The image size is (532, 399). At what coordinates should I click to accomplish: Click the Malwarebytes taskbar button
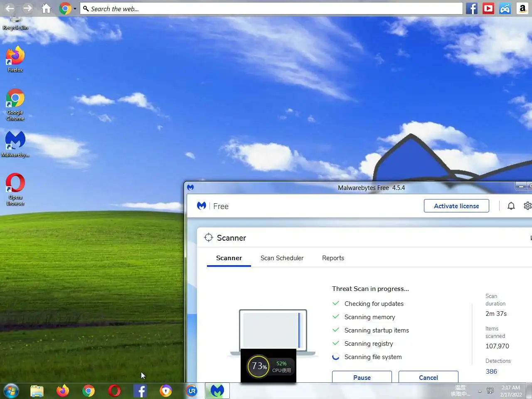point(217,391)
